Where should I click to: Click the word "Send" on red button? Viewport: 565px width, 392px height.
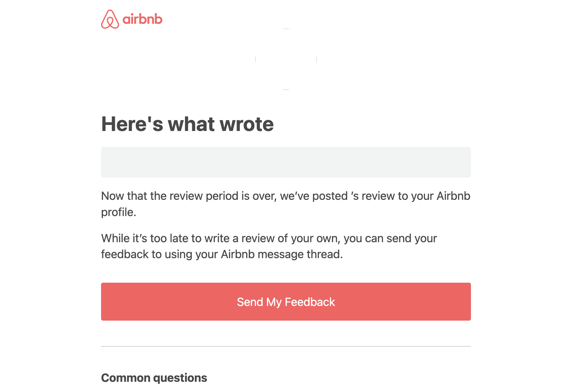click(250, 302)
